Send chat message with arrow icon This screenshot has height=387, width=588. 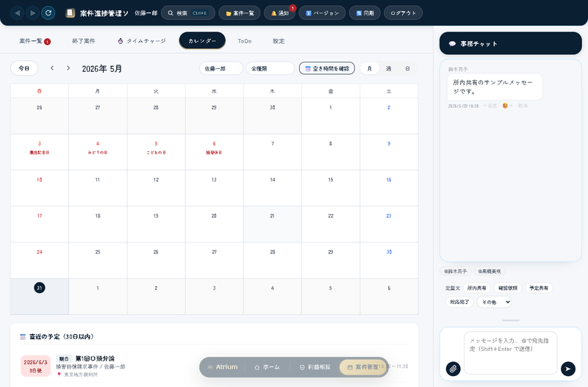tap(567, 369)
